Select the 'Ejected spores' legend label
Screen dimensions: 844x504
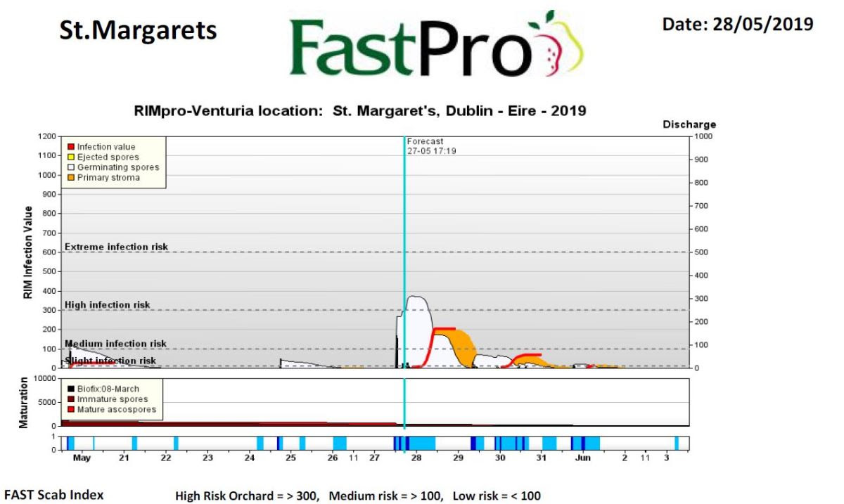pyautogui.click(x=108, y=157)
